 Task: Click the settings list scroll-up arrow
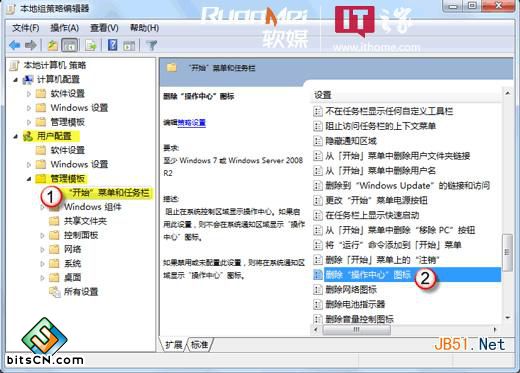507,94
